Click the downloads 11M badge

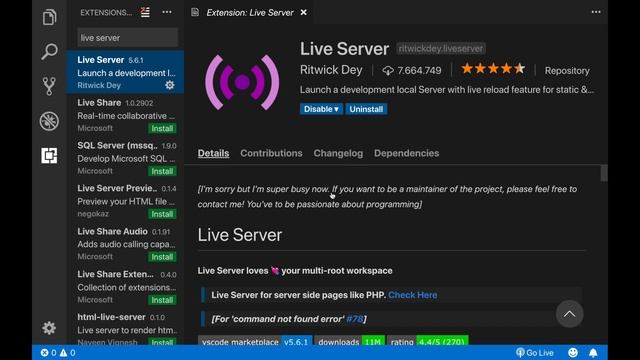(350, 341)
